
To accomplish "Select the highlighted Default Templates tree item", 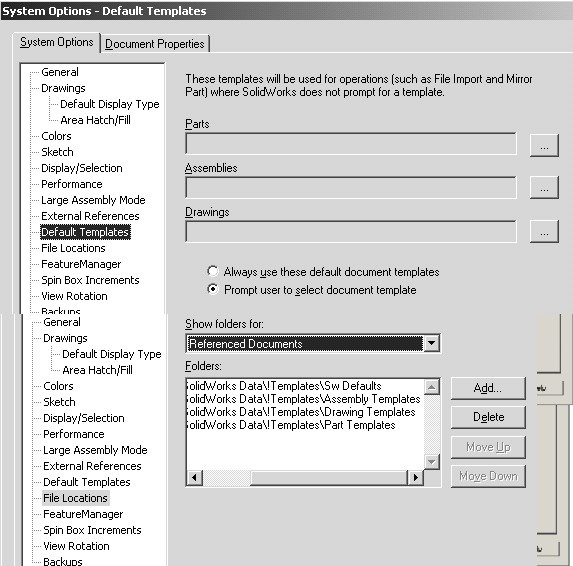I will coord(85,232).
